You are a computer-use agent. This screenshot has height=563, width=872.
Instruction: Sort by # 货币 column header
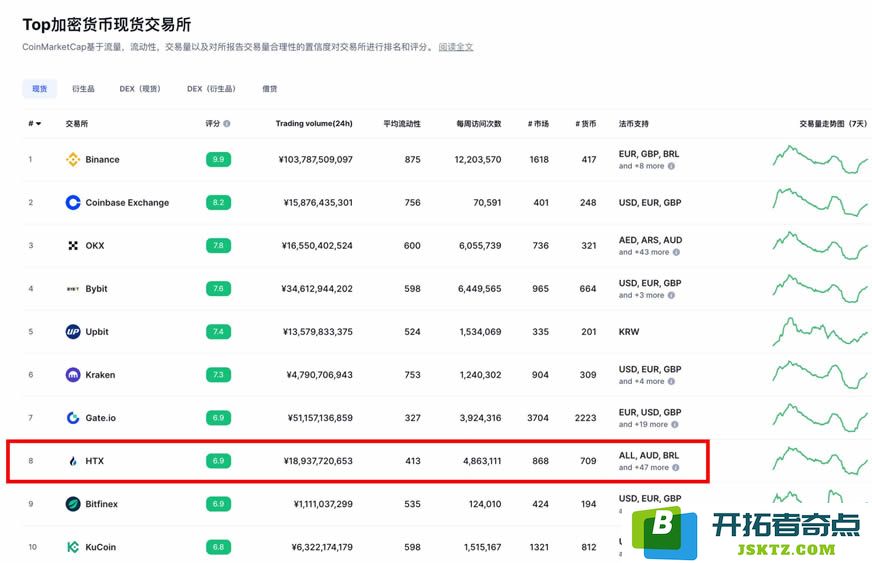click(586, 124)
